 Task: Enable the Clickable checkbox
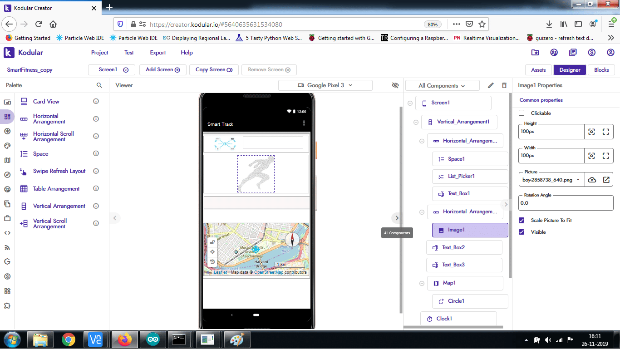tap(522, 113)
